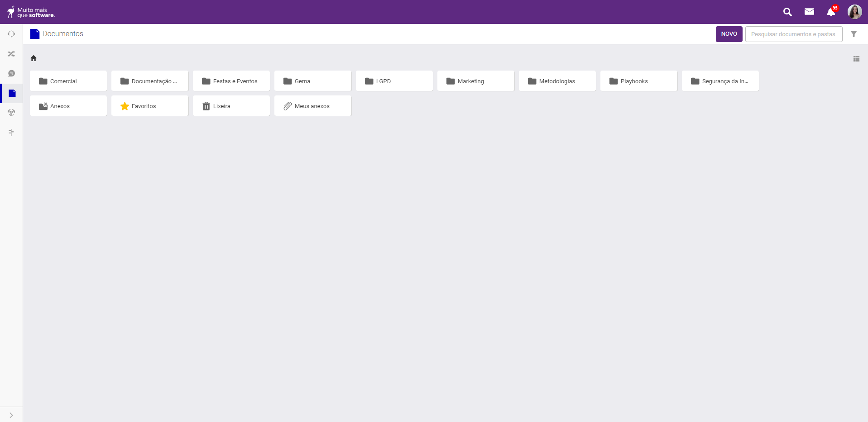Click the home icon in the breadcrumb bar
Image resolution: width=868 pixels, height=422 pixels.
tap(33, 58)
